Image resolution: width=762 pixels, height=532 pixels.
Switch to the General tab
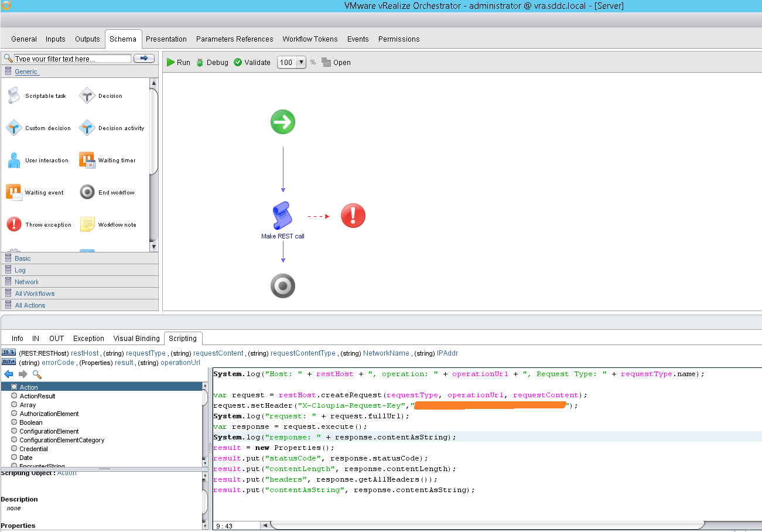tap(24, 39)
